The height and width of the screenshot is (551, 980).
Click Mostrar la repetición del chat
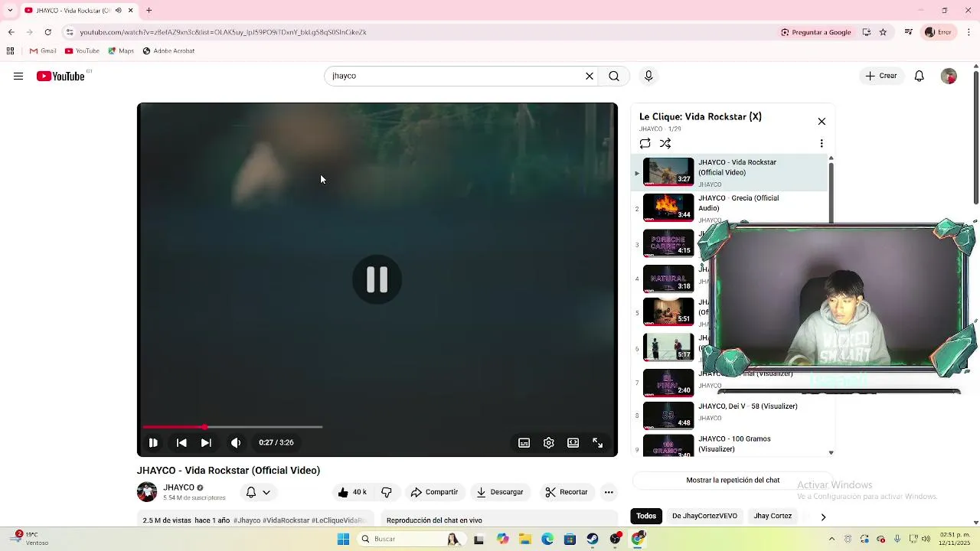pos(733,481)
